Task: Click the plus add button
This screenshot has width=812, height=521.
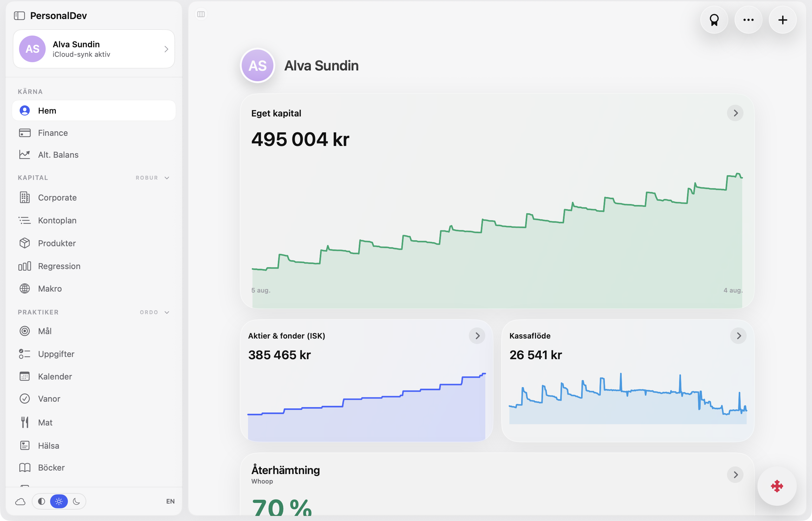Action: (782, 20)
